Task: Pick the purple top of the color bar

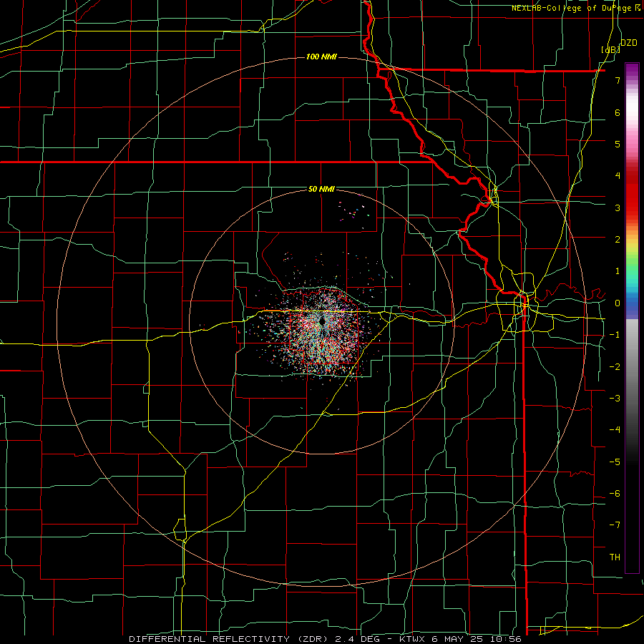Action: pyautogui.click(x=632, y=70)
